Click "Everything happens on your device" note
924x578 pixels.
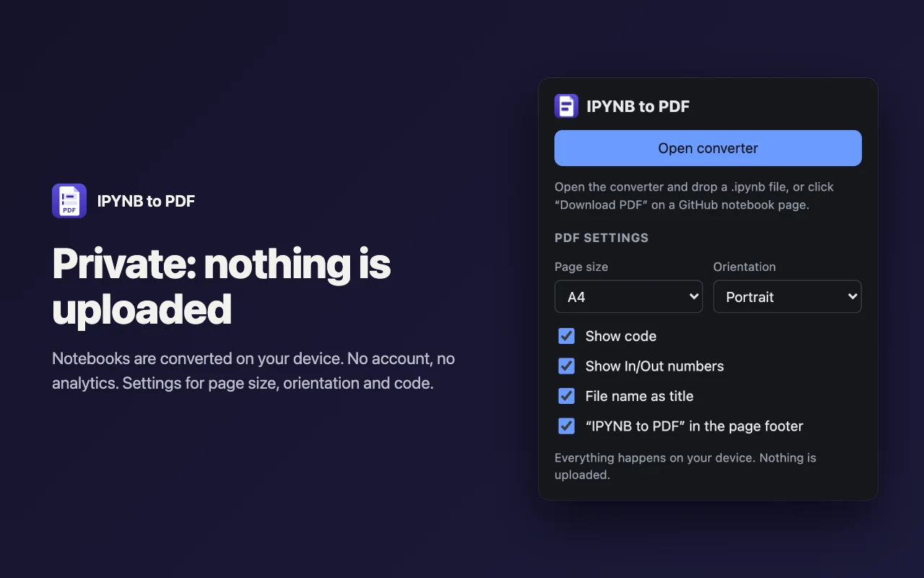(685, 466)
